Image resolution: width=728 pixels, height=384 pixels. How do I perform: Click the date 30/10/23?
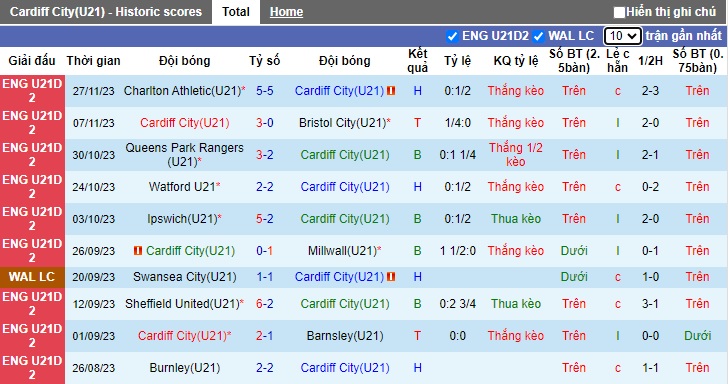tap(93, 155)
